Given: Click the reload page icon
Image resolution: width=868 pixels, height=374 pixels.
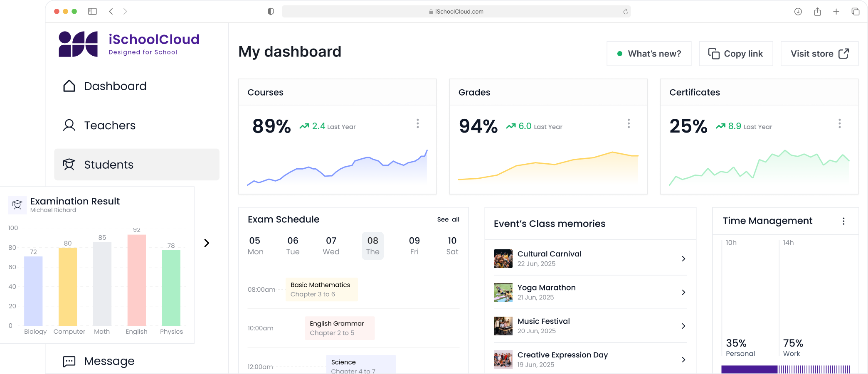Looking at the screenshot, I should [625, 12].
